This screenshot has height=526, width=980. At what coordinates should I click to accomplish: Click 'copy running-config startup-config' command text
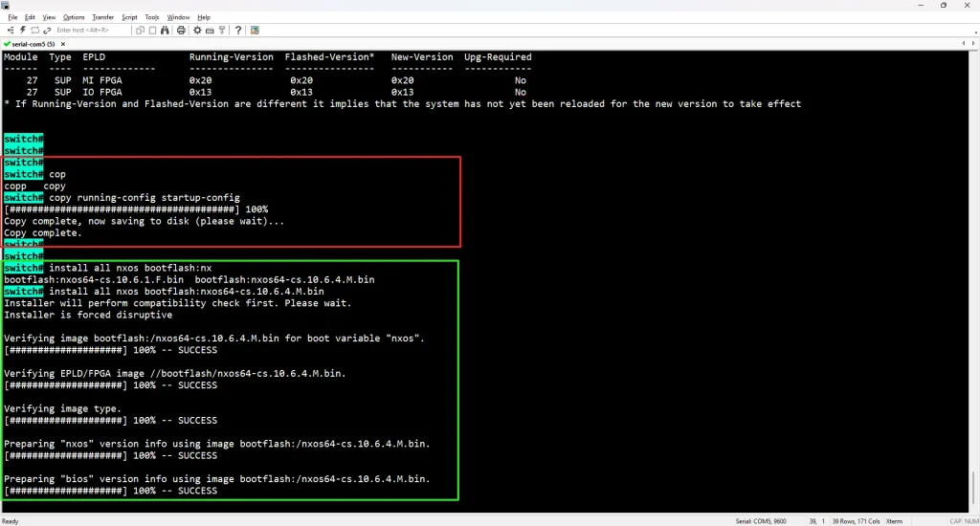(145, 197)
